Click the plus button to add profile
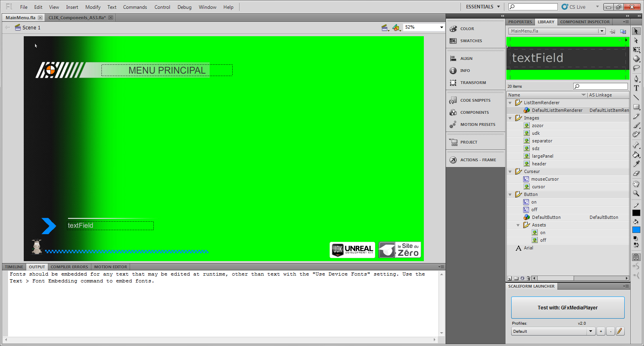The width and height of the screenshot is (644, 346). (x=601, y=331)
